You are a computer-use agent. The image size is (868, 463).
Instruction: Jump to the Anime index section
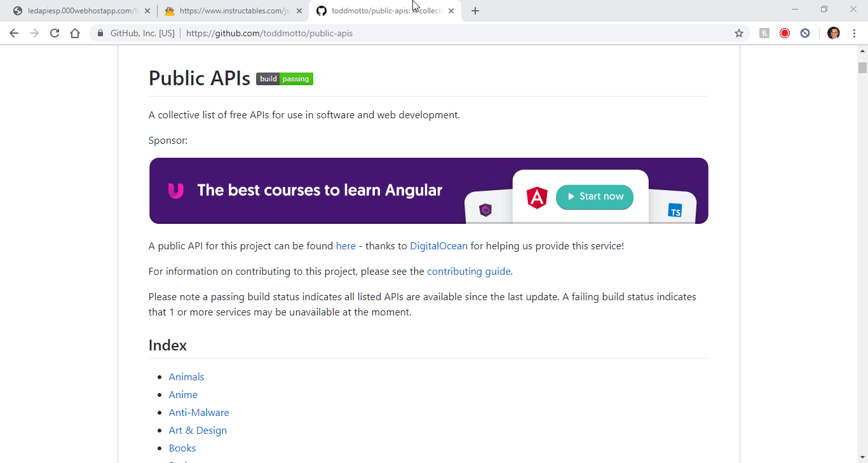(x=183, y=395)
